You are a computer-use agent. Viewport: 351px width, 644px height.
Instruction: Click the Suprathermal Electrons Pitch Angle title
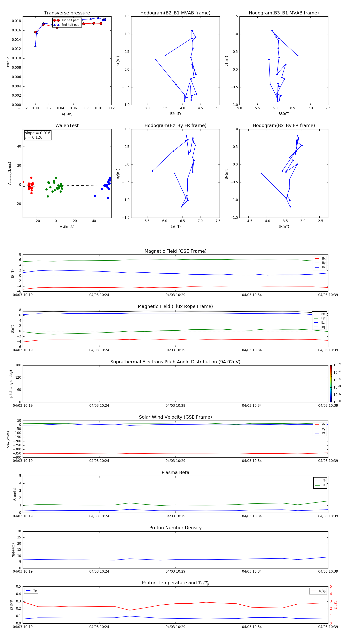175,362
